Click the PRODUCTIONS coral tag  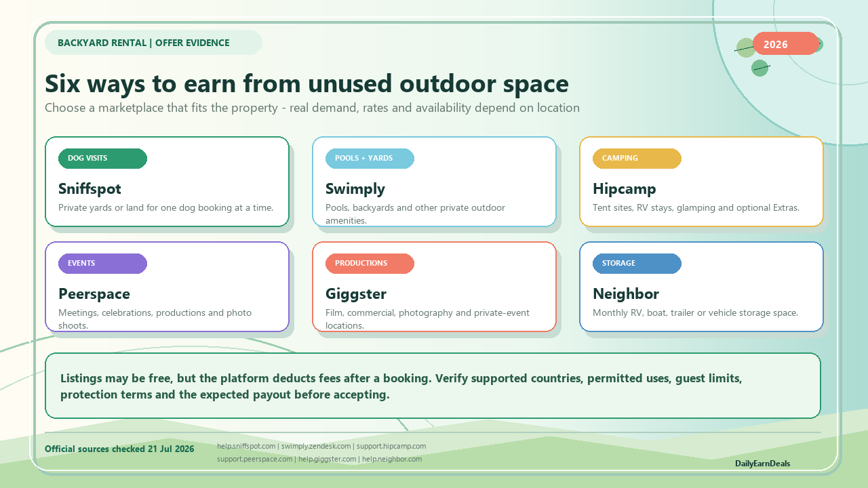pyautogui.click(x=370, y=264)
